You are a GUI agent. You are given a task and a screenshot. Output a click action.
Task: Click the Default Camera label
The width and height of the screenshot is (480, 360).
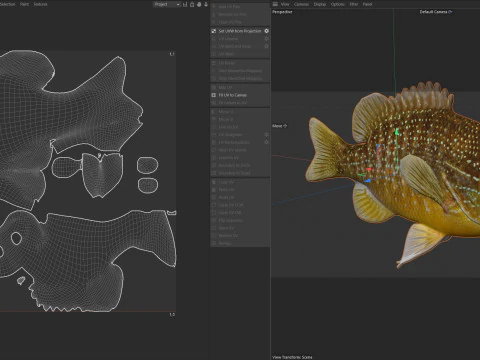point(433,12)
